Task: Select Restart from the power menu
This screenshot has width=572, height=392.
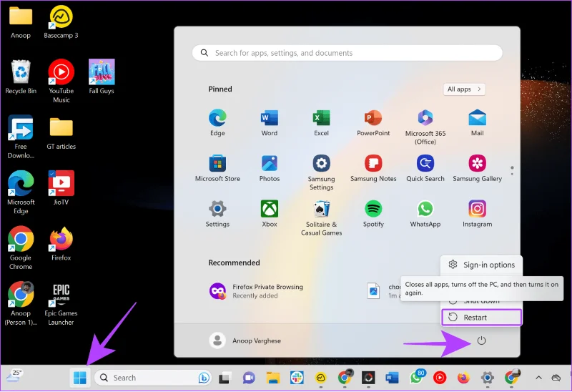Action: pos(481,317)
